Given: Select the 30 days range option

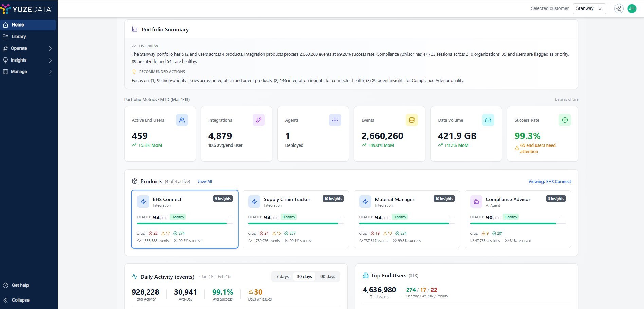Looking at the screenshot, I should [304, 277].
